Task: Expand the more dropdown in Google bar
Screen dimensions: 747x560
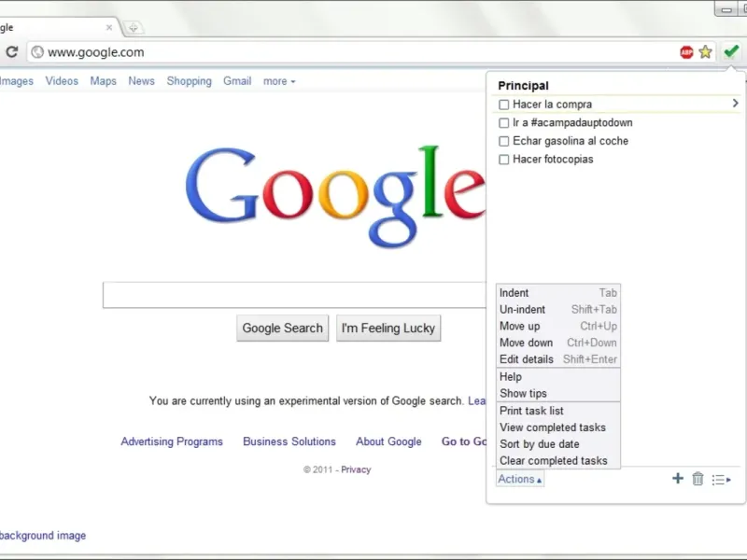Action: pyautogui.click(x=279, y=81)
